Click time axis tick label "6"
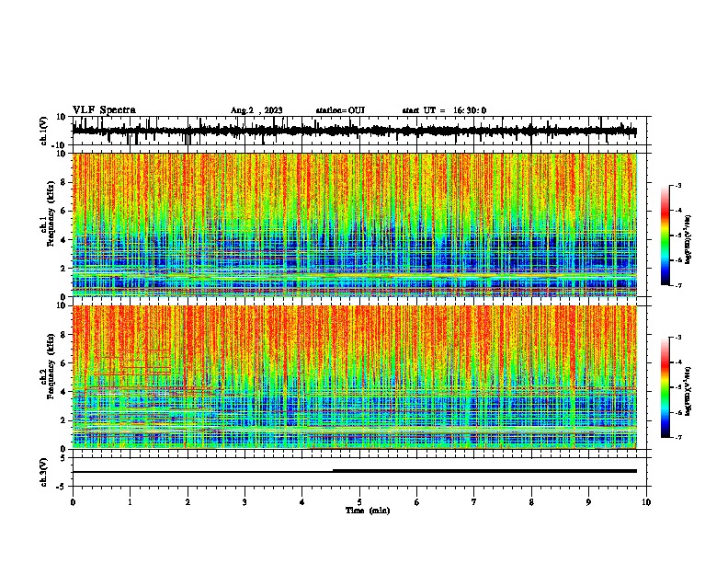Image resolution: width=728 pixels, height=563 pixels. pos(417,502)
